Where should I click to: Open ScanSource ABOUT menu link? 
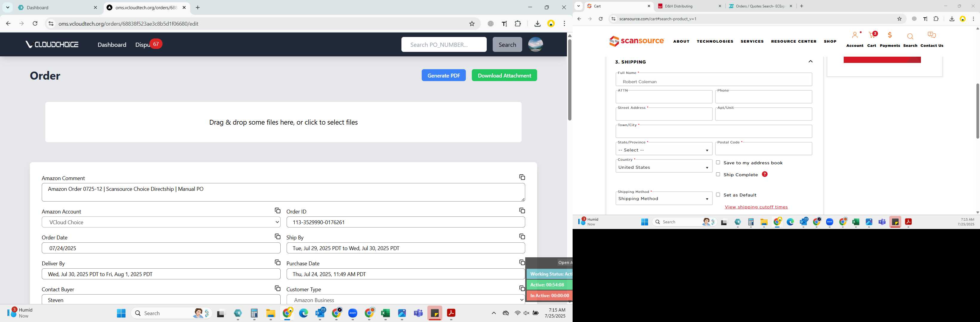681,41
